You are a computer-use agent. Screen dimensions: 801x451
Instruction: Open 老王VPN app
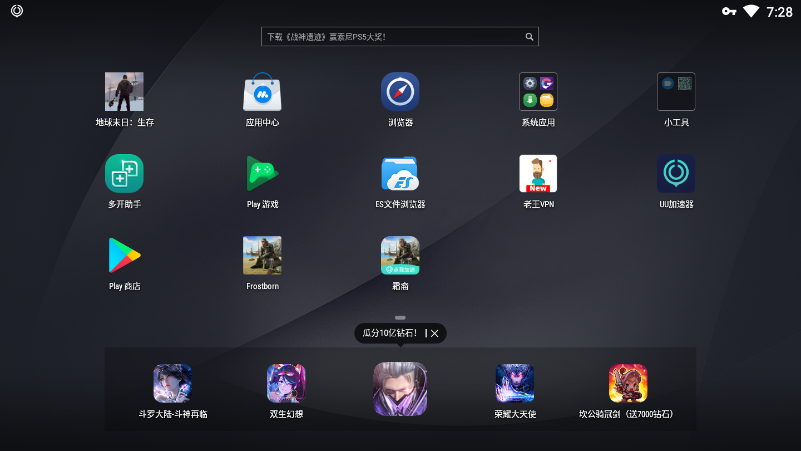click(x=538, y=174)
